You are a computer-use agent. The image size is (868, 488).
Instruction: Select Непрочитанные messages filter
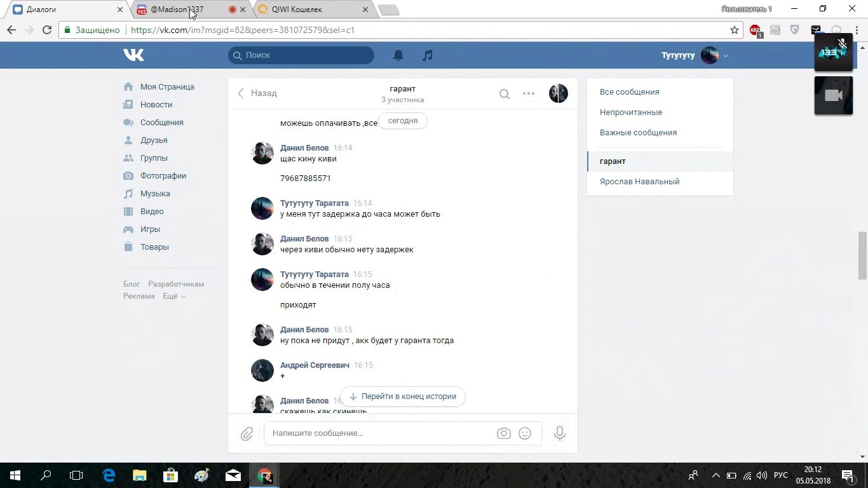631,112
